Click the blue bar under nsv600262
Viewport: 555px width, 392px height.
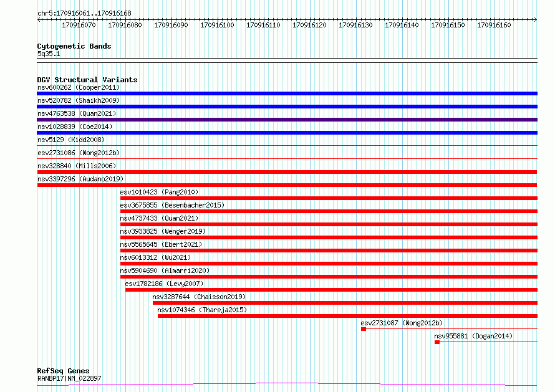[x=287, y=93]
